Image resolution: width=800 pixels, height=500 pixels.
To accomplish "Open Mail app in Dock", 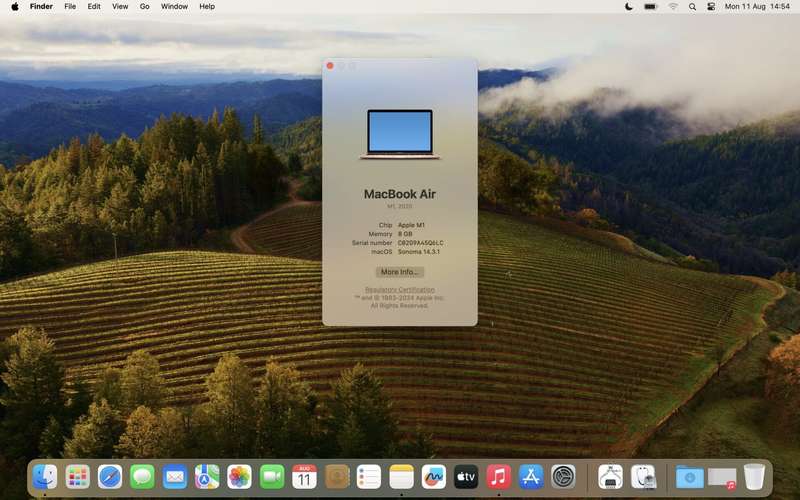I will click(x=174, y=477).
